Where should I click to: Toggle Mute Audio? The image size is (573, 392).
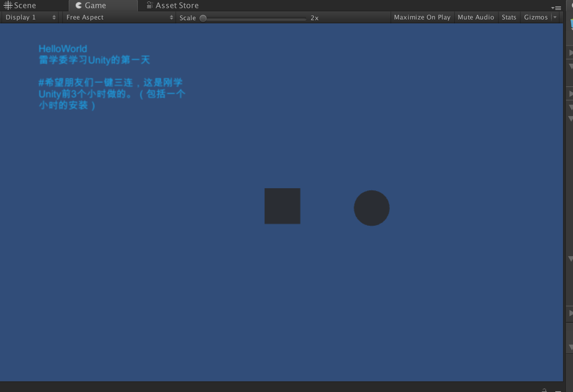click(476, 17)
